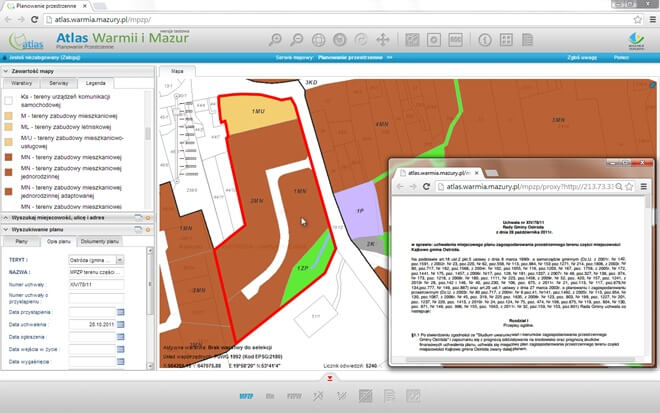Select the pan arrows tool
Screen dimensions: 660x413
coord(383,40)
